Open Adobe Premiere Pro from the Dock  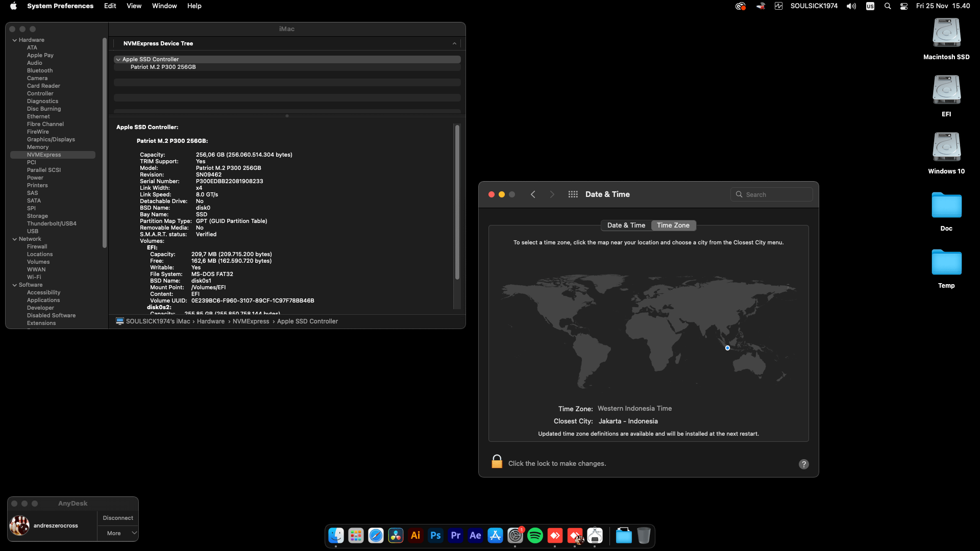[x=455, y=536]
